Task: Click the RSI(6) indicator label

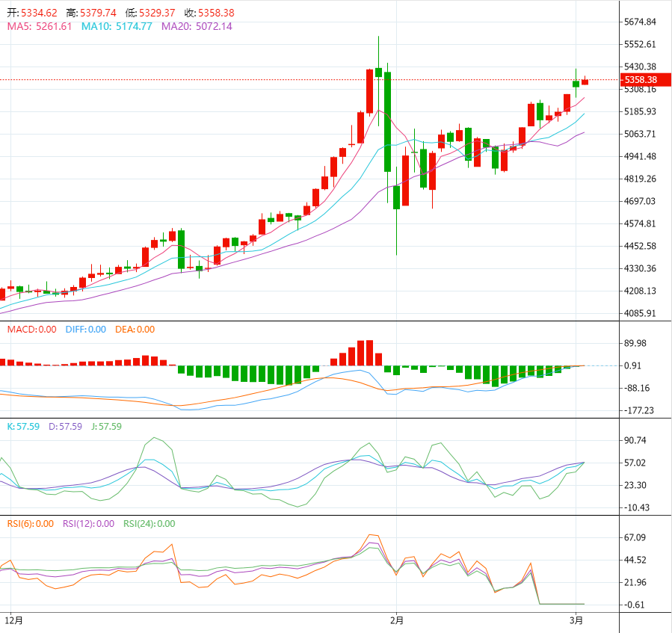Action: (30, 524)
